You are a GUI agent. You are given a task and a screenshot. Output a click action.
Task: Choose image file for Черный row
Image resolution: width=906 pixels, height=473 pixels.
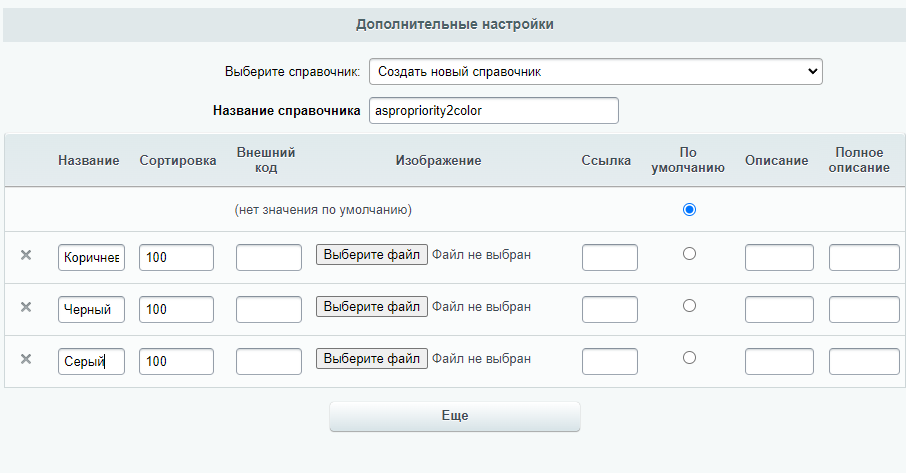point(372,307)
